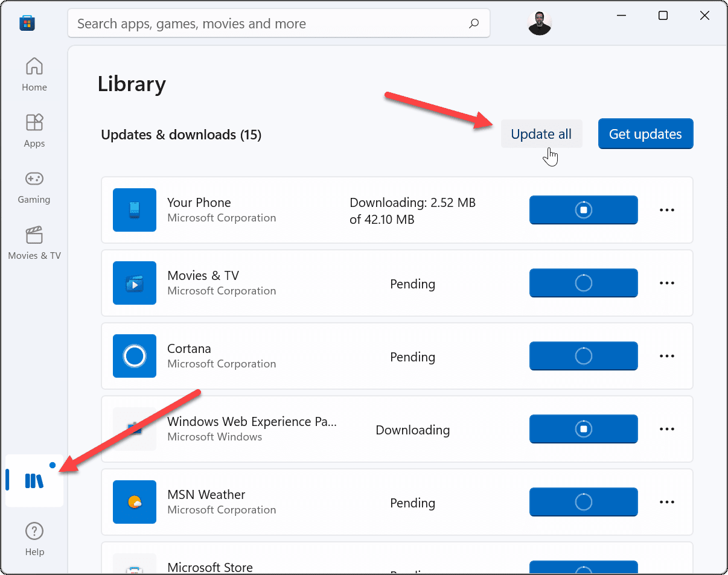Screen dimensions: 728x575
Task: Cancel the Windows Web Experience Pack download
Action: point(583,429)
